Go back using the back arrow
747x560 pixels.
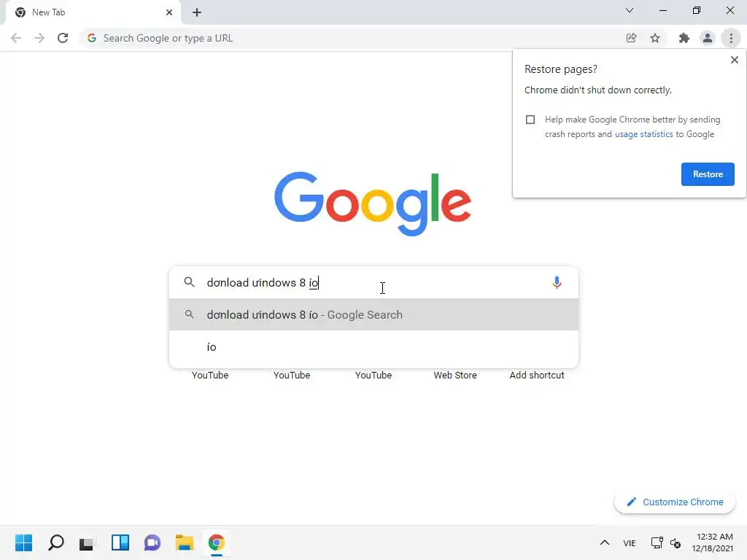[x=16, y=38]
